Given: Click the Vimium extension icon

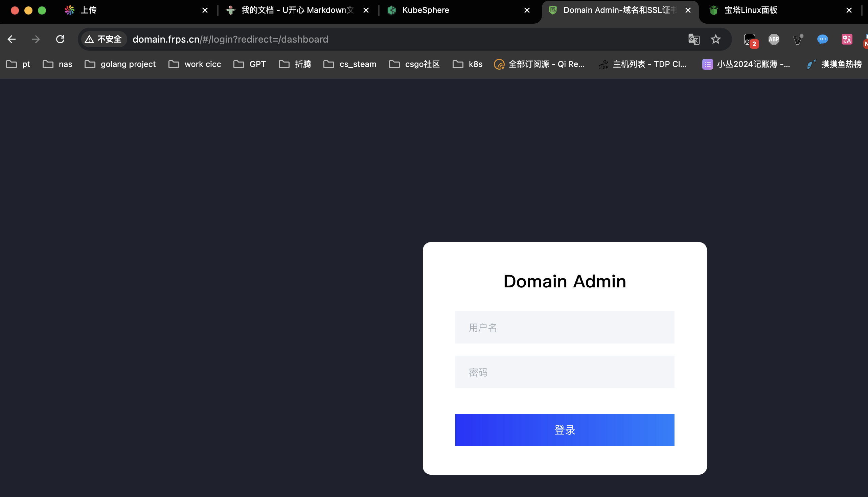Looking at the screenshot, I should point(798,39).
